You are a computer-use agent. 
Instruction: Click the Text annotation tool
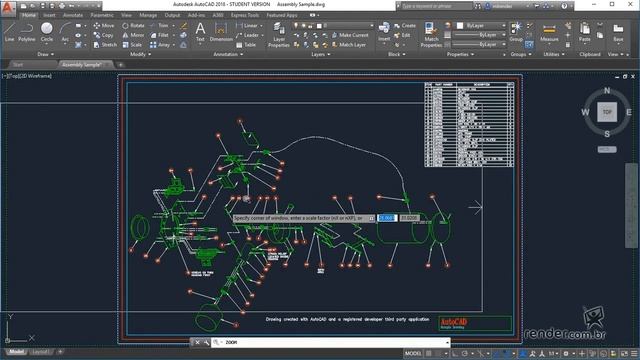200,32
